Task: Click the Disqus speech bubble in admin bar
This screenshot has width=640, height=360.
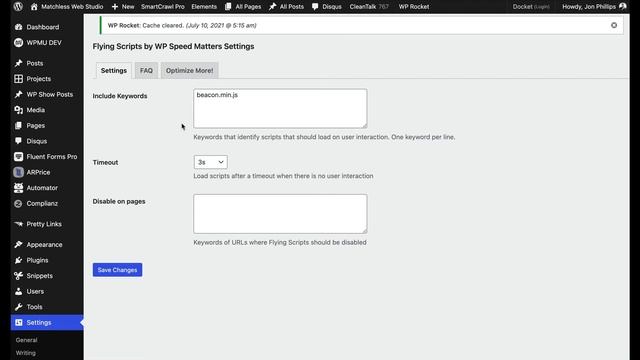Action: [x=315, y=7]
